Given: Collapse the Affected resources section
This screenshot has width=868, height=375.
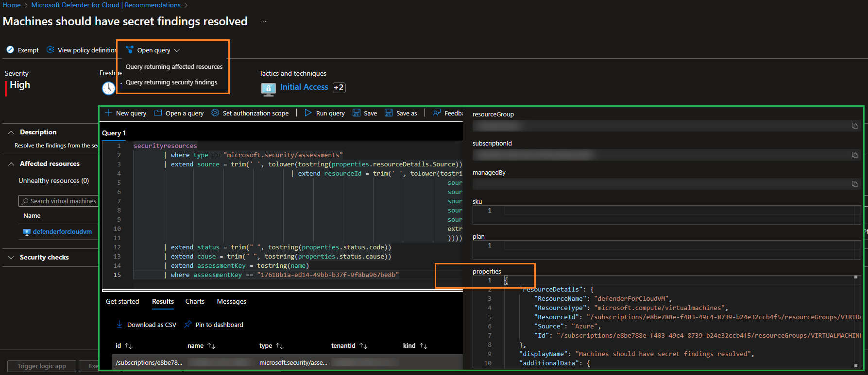Looking at the screenshot, I should coord(11,164).
